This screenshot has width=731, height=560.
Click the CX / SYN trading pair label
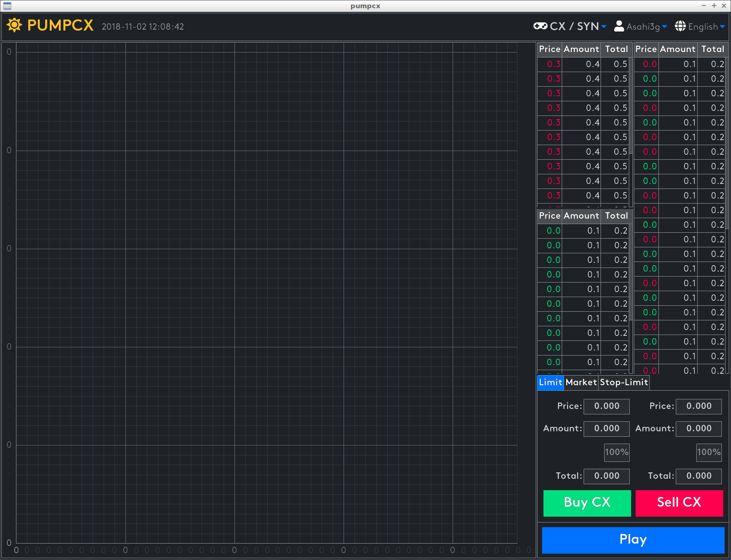[x=574, y=26]
